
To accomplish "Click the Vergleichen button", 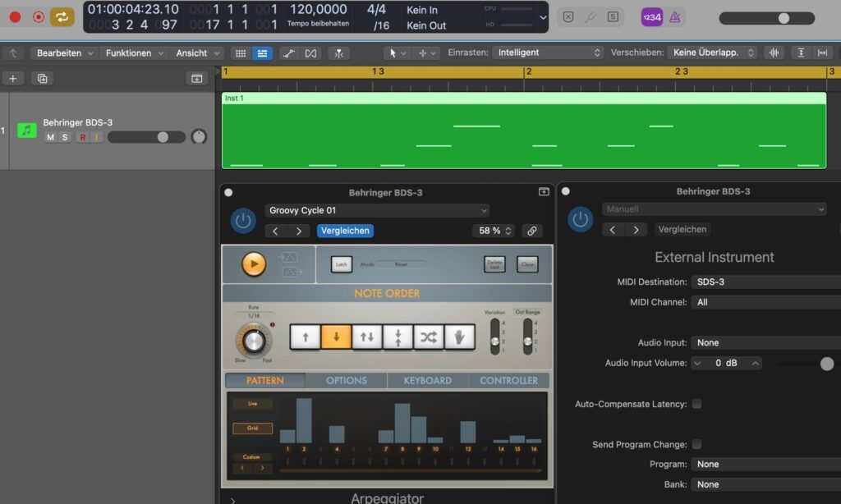I will 345,231.
